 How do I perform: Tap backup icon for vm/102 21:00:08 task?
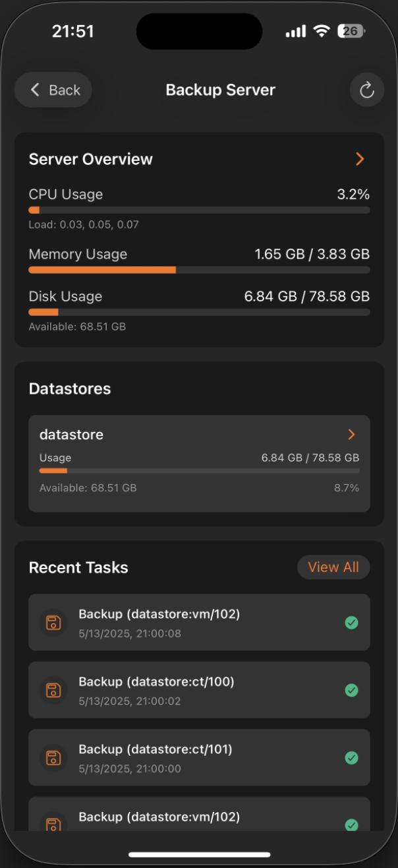pyautogui.click(x=53, y=623)
